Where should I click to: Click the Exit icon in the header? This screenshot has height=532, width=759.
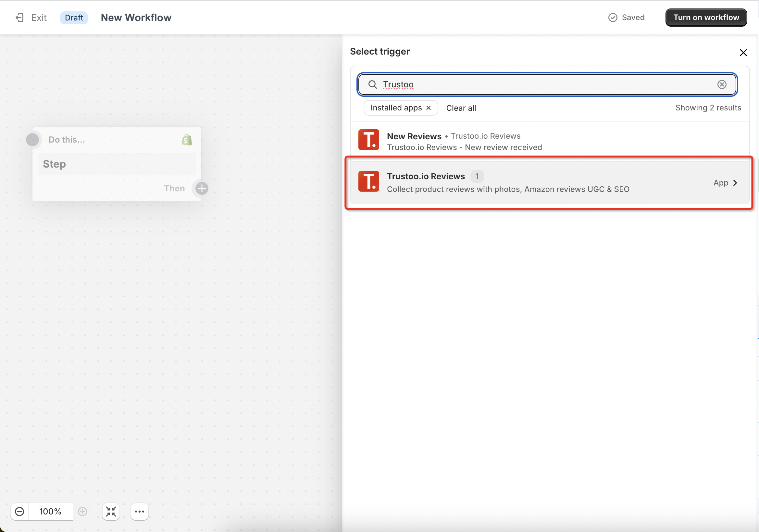[x=20, y=18]
